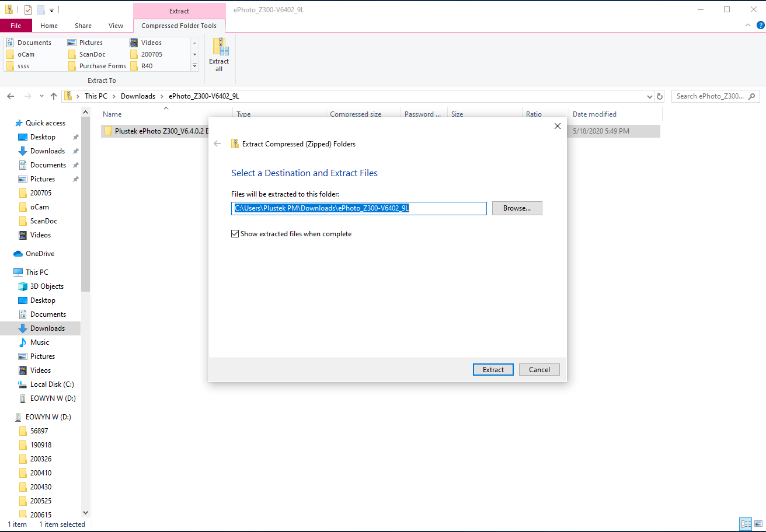766x532 pixels.
Task: Click the Extract button
Action: pos(493,369)
